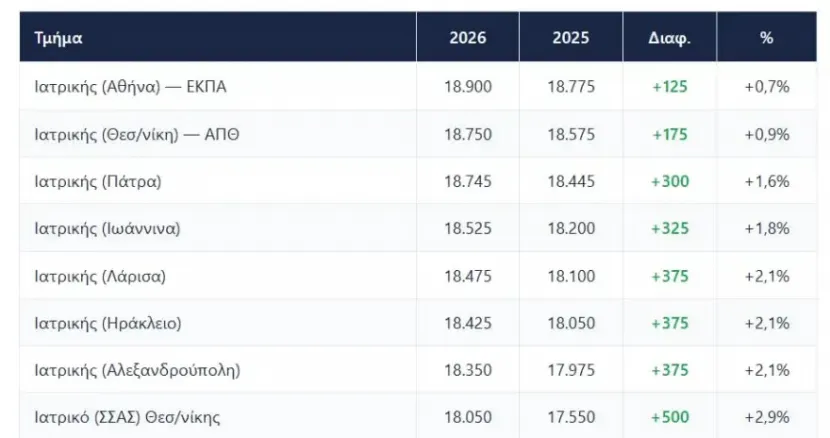
Task: Select row Ιατρικό (ΣΣΑΣ) Θεσ/νίκης
Action: point(418,416)
